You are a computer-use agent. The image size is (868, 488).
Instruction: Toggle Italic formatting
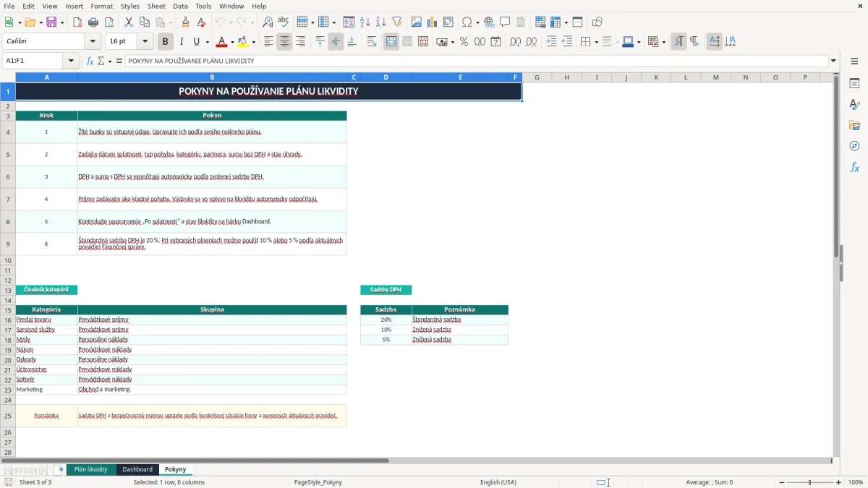182,42
